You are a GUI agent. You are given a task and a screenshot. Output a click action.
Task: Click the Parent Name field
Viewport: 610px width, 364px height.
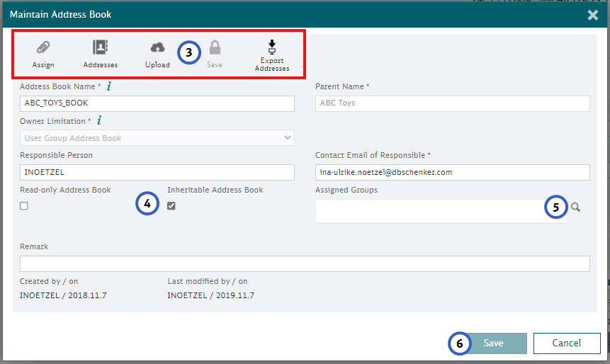click(453, 103)
